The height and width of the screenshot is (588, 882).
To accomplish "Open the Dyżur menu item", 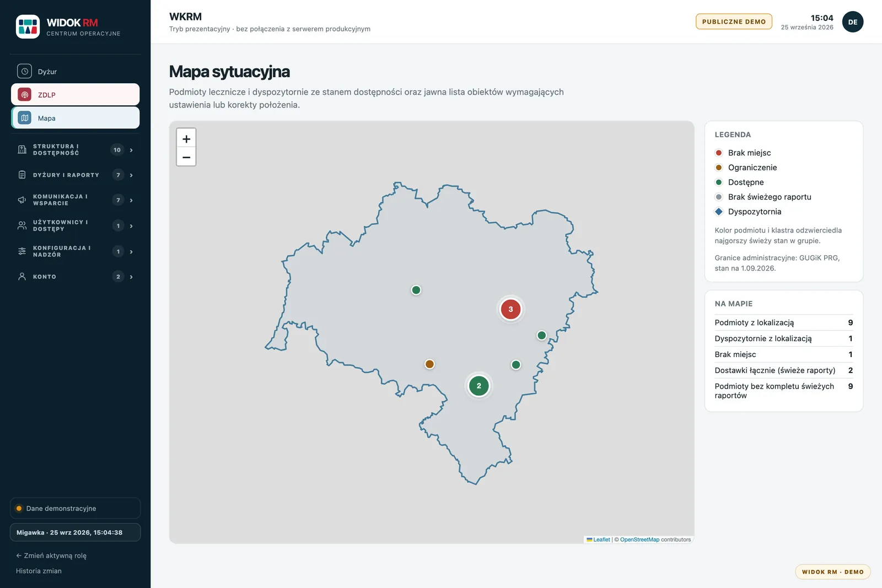I will point(76,72).
